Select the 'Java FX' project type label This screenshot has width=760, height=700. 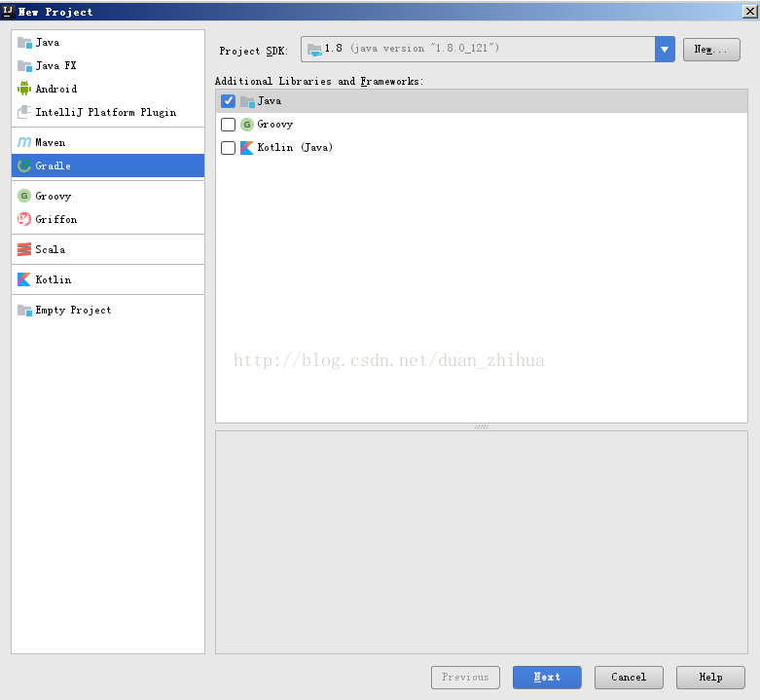55,65
